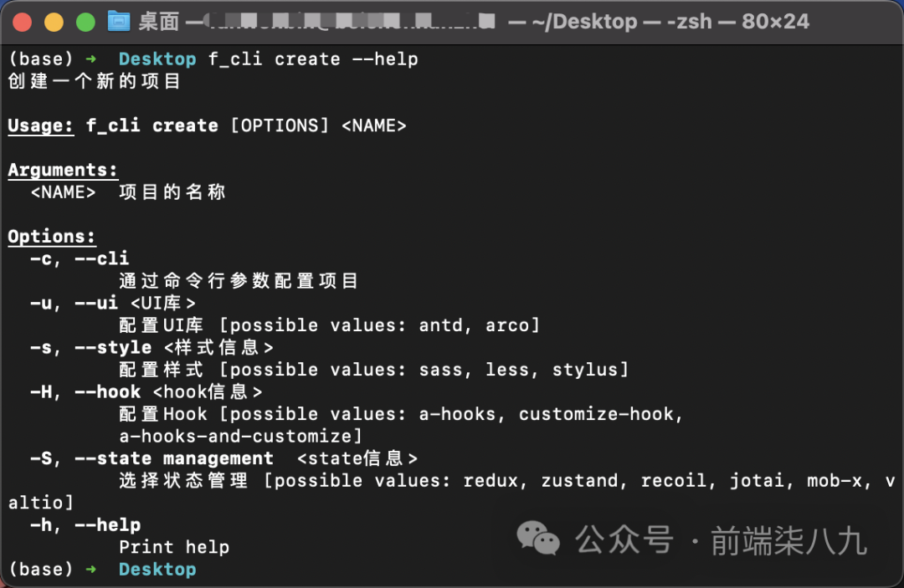Viewport: 904px width, 588px height.
Task: Click the '创建一个新的项目' output line
Action: (x=95, y=81)
